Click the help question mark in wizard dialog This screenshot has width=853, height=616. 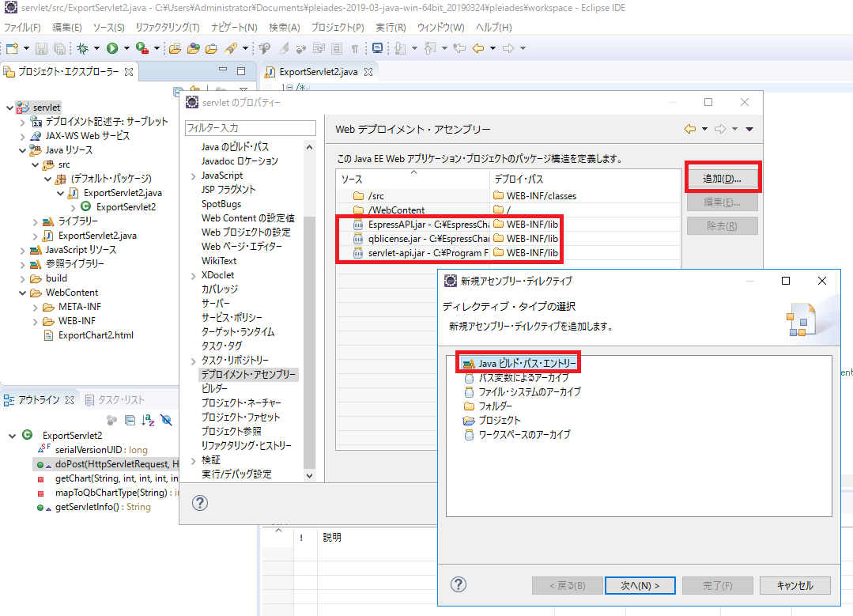pyautogui.click(x=458, y=584)
